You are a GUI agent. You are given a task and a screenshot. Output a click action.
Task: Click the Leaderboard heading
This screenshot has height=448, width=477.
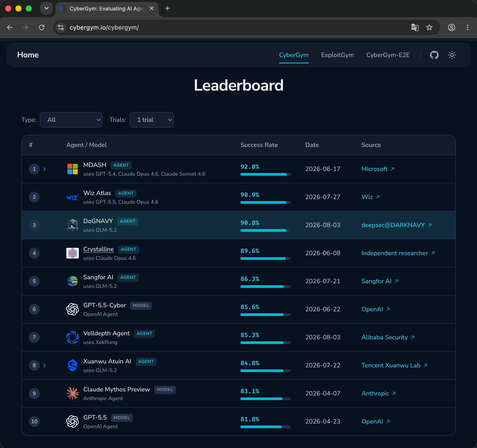pyautogui.click(x=239, y=85)
